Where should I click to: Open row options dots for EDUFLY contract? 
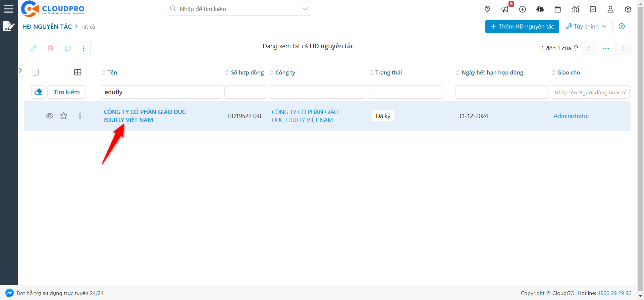point(80,116)
